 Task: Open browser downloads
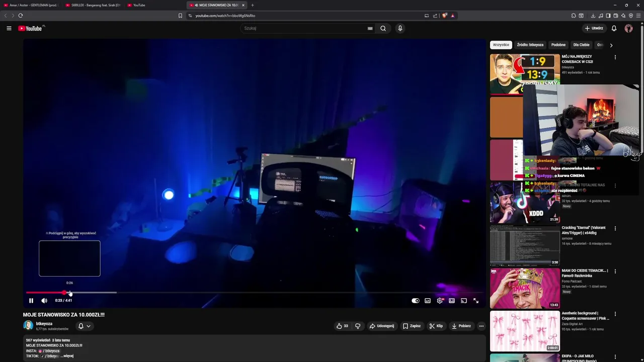click(593, 16)
